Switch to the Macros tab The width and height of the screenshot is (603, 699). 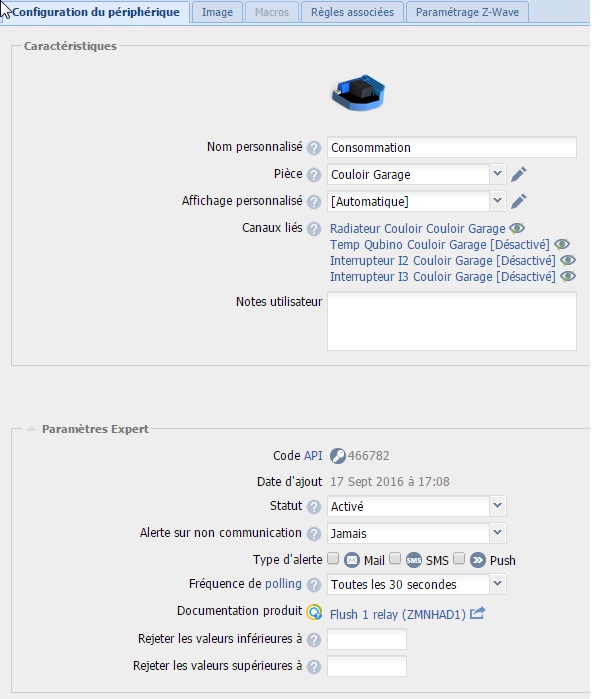[272, 12]
